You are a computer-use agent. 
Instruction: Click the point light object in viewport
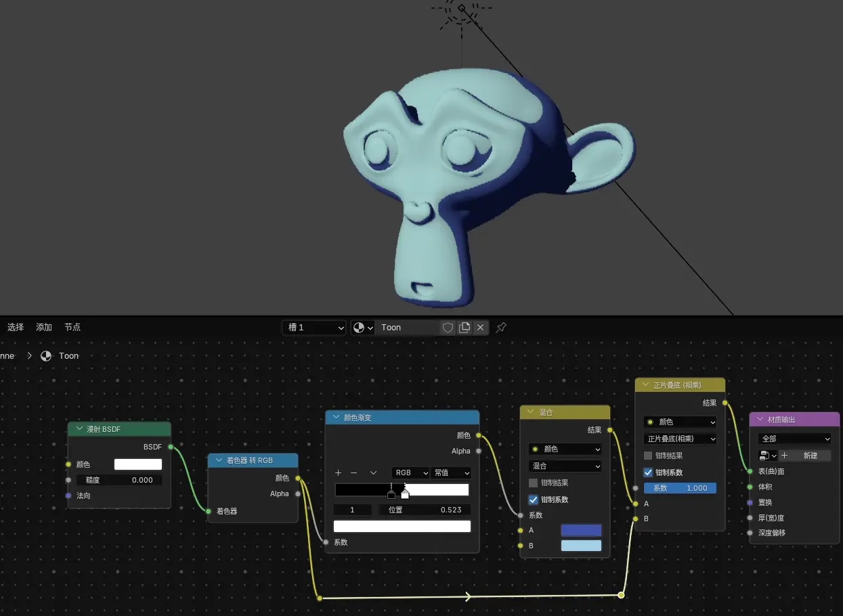(461, 9)
